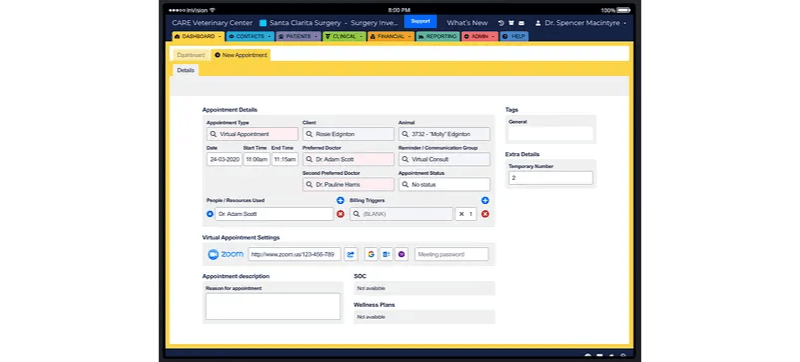Screen dimensions: 800x362
Task: Click search icon in Appointment Type field
Action: click(213, 134)
